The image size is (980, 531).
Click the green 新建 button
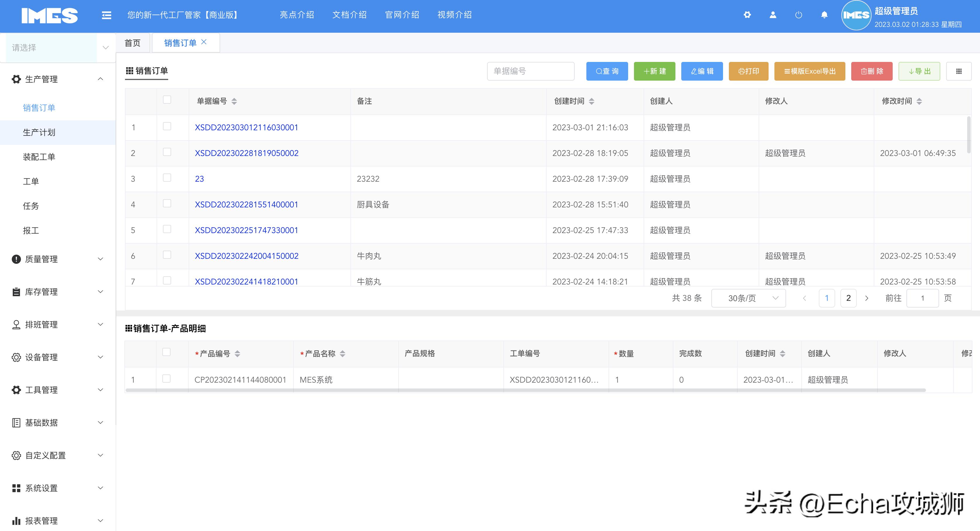tap(654, 71)
